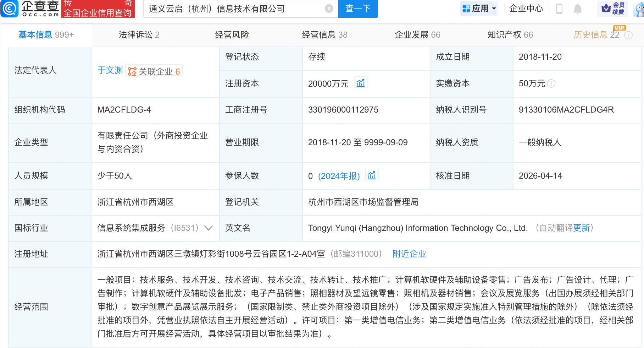Screen dimensions: 644x348
Task: View registered capital chart icon
Action: tap(361, 82)
